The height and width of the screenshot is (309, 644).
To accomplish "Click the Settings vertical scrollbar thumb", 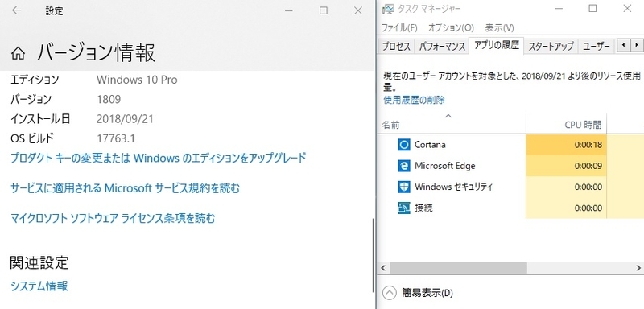I will 374,255.
